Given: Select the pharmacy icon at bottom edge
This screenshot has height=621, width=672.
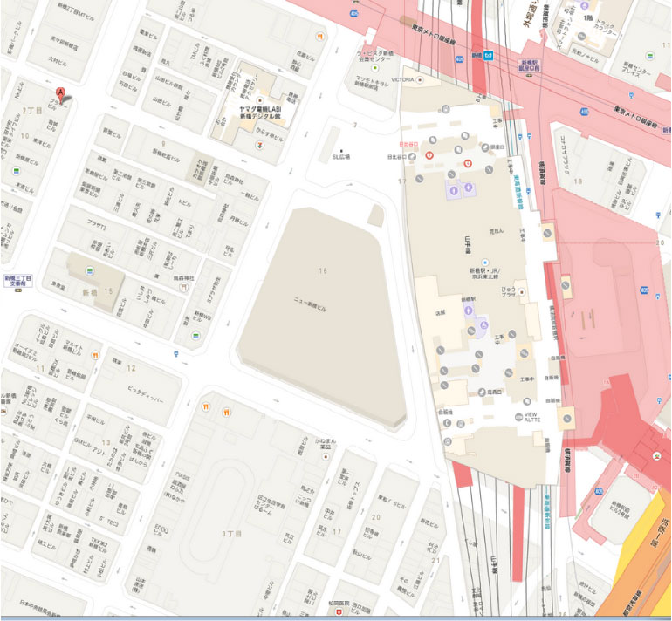Looking at the screenshot, I should (x=339, y=612).
